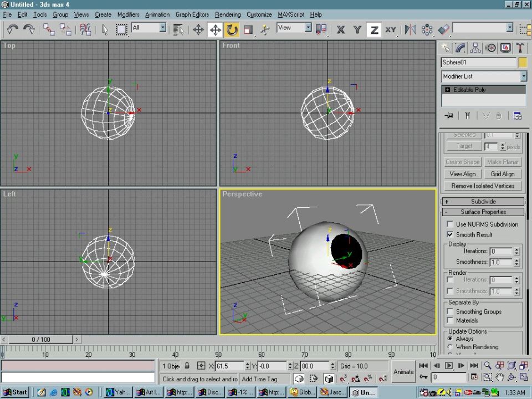Check Separate By Smoothing Groups
Viewport: 532px width, 399px height.
450,311
